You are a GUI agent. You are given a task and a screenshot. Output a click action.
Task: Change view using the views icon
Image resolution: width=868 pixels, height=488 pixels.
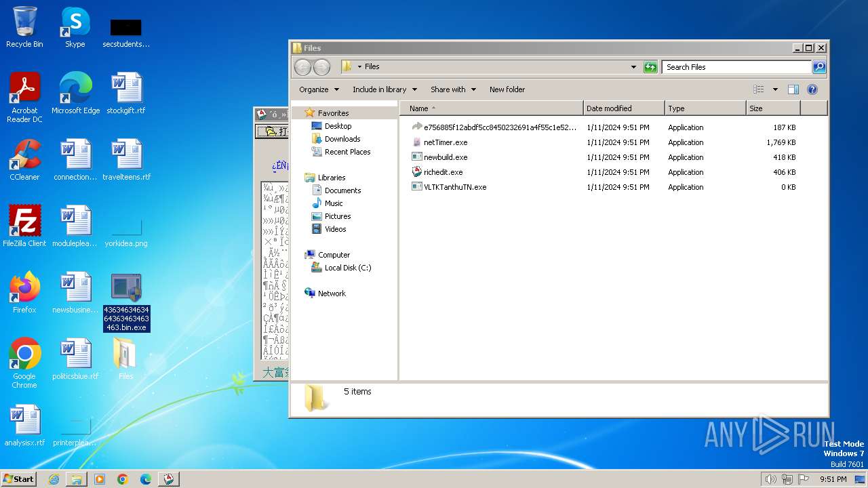pos(759,89)
